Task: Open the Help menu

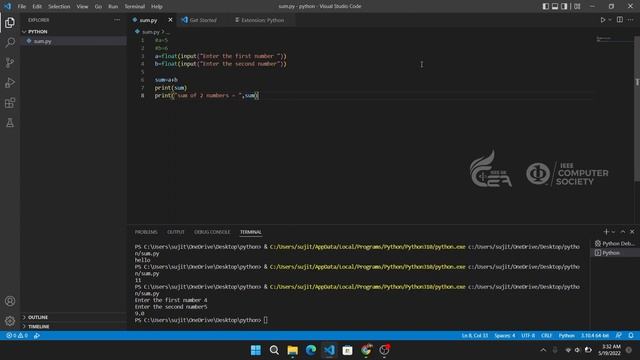Action: click(x=157, y=6)
